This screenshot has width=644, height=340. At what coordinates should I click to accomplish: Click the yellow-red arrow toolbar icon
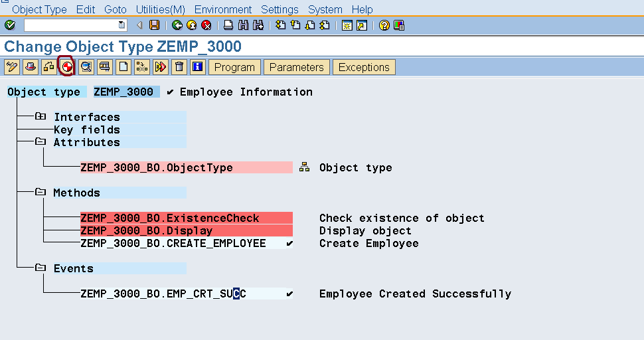(161, 67)
